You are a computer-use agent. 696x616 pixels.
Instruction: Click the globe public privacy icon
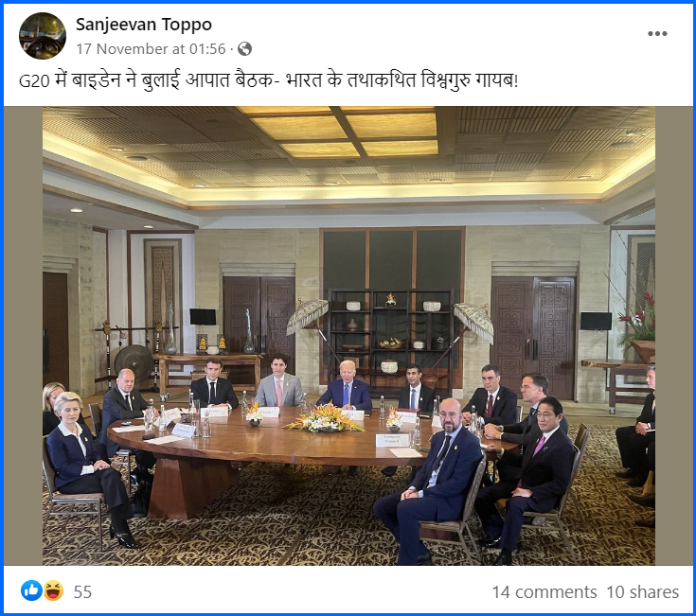pyautogui.click(x=244, y=48)
